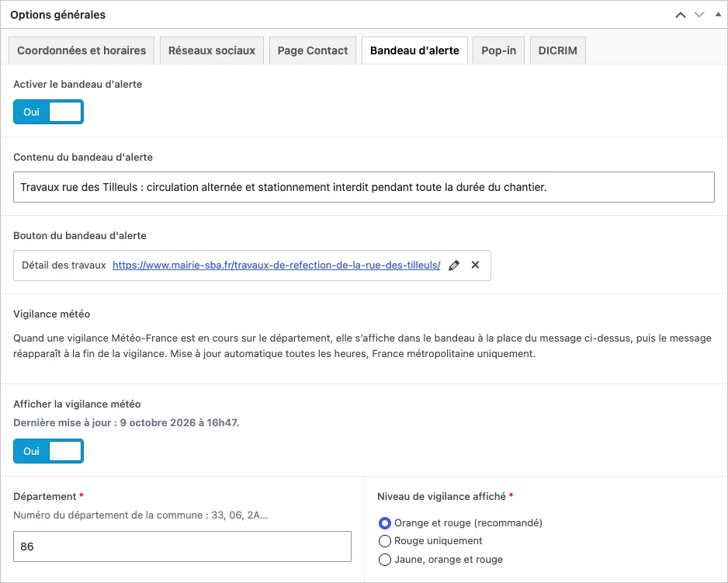
Task: Toggle Activer le bandeau d'alerte switch
Action: pyautogui.click(x=48, y=112)
